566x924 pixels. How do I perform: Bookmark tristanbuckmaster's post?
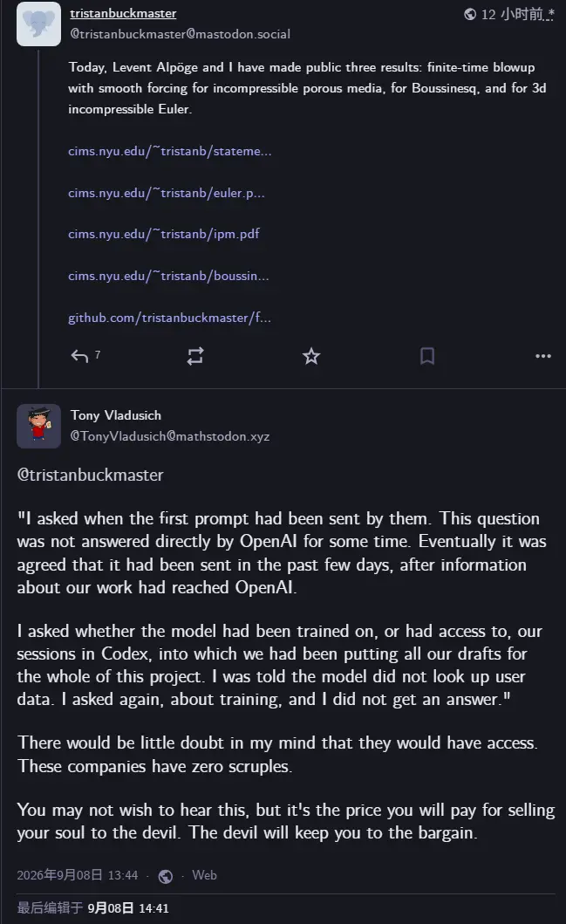[x=427, y=356]
